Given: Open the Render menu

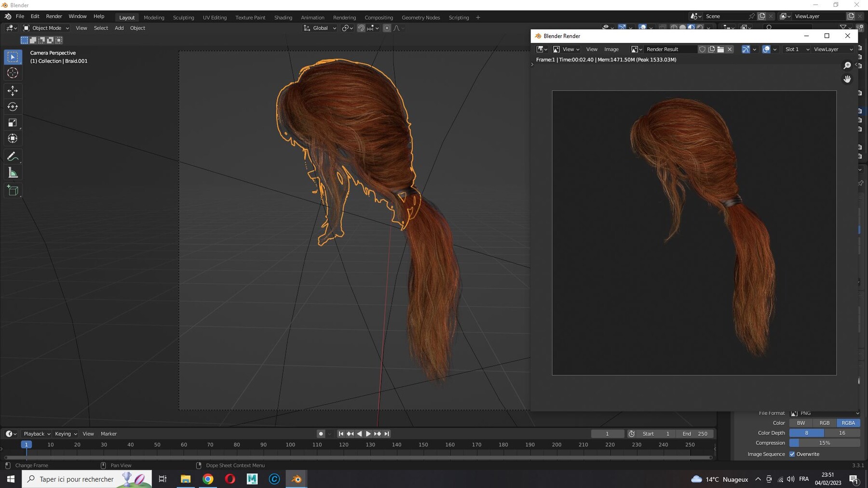Looking at the screenshot, I should [x=54, y=16].
